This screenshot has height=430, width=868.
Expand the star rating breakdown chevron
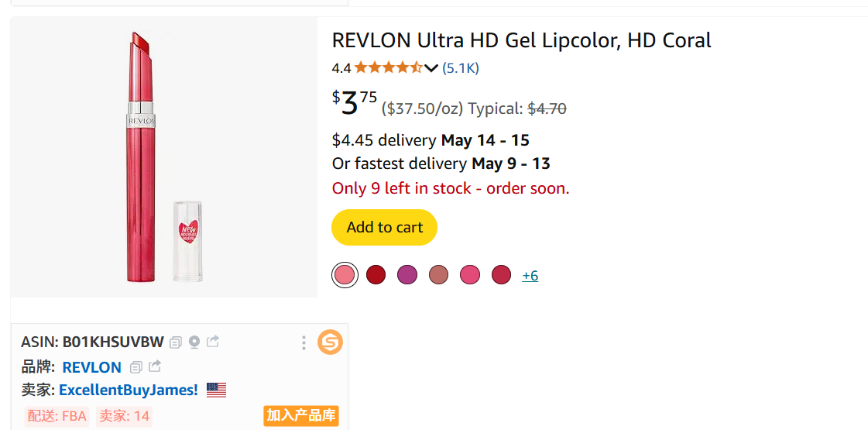tap(431, 68)
